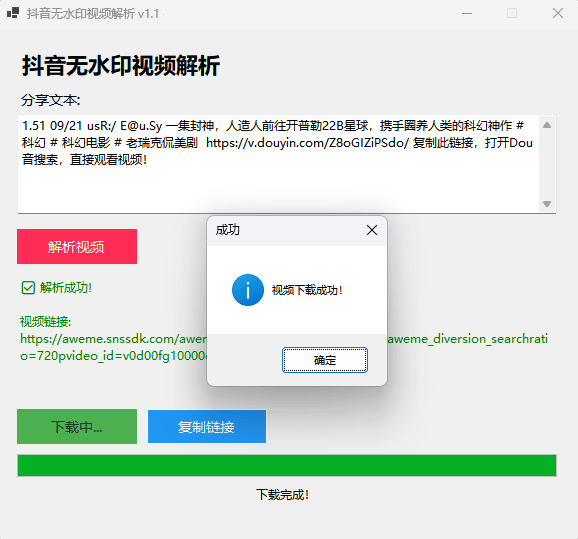This screenshot has width=578, height=539.
Task: Click the 解析视频 red button
Action: click(x=77, y=246)
